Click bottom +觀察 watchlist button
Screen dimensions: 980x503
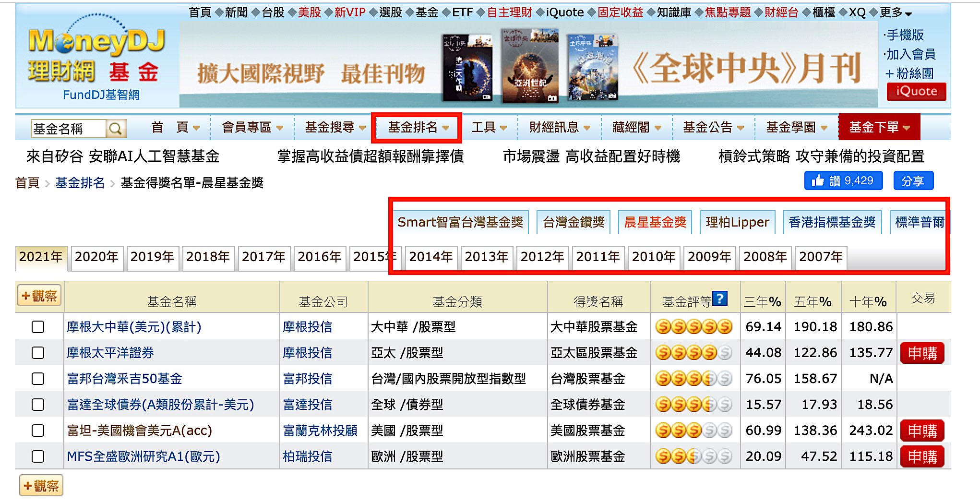[x=41, y=486]
